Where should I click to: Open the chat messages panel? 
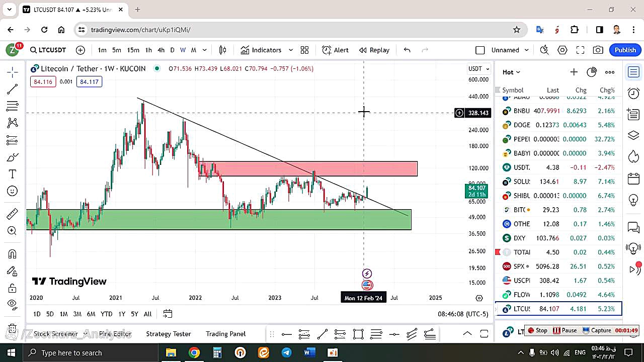(x=633, y=227)
